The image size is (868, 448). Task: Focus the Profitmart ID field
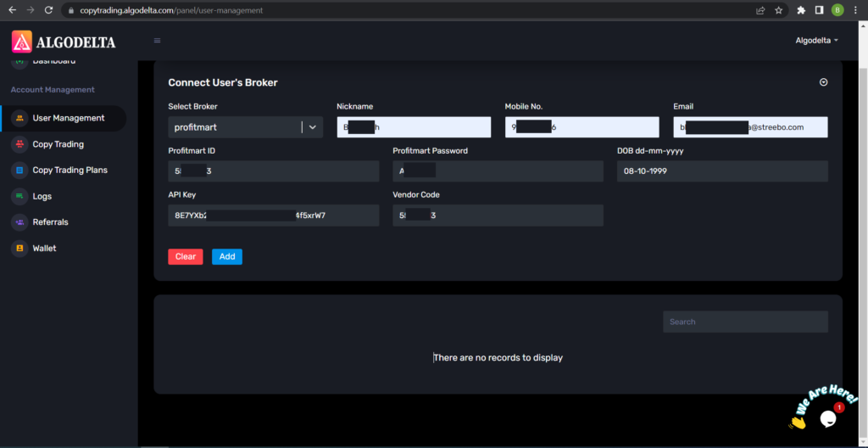pos(274,171)
